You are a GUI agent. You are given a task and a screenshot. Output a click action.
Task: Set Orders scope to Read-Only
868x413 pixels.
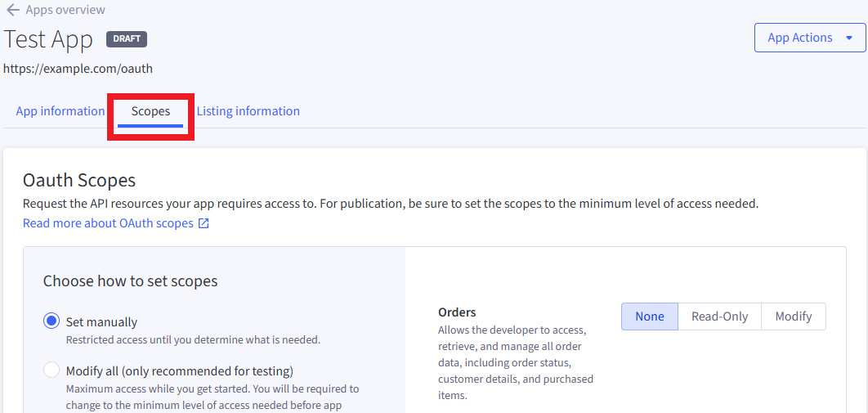coord(719,316)
